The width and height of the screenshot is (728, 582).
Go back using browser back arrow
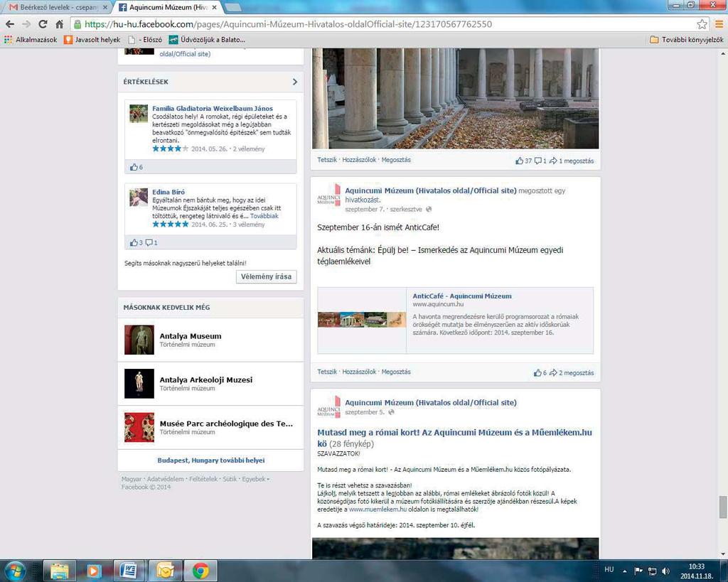[10, 24]
